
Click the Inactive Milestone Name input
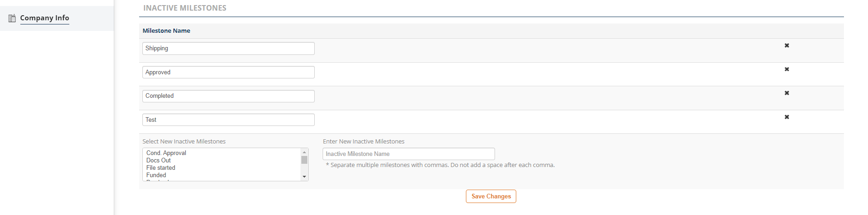click(x=409, y=154)
